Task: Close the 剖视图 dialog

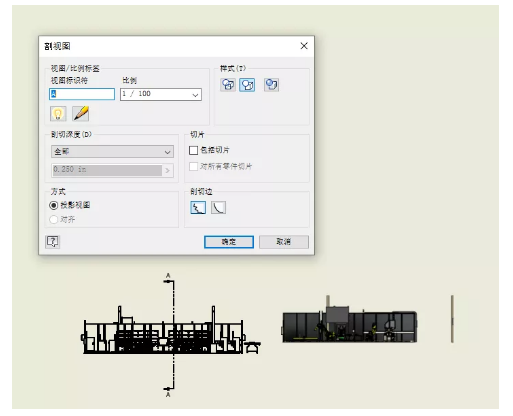Action: tap(304, 46)
